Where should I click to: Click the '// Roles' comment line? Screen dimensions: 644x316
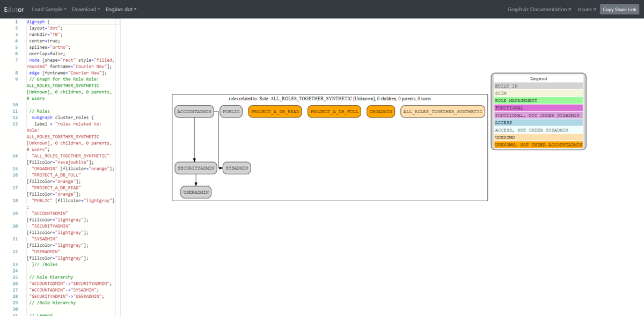tap(40, 111)
